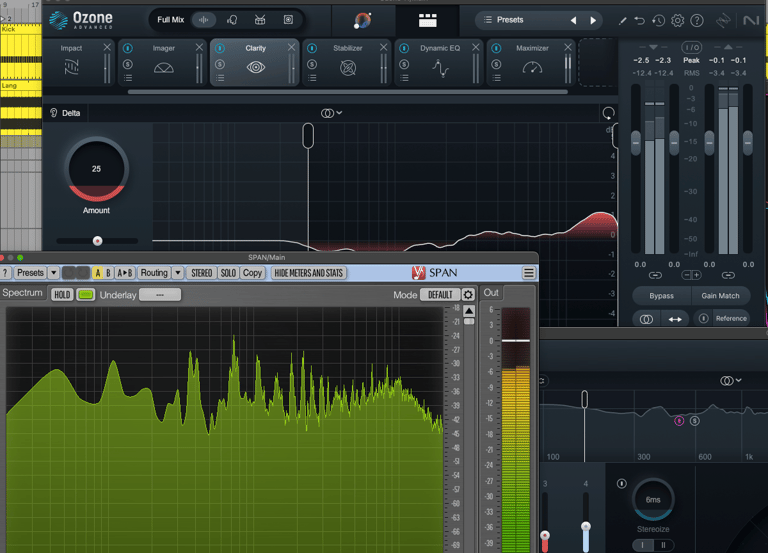This screenshot has width=768, height=553.
Task: Open the Stabilizer module icon
Action: (x=348, y=68)
